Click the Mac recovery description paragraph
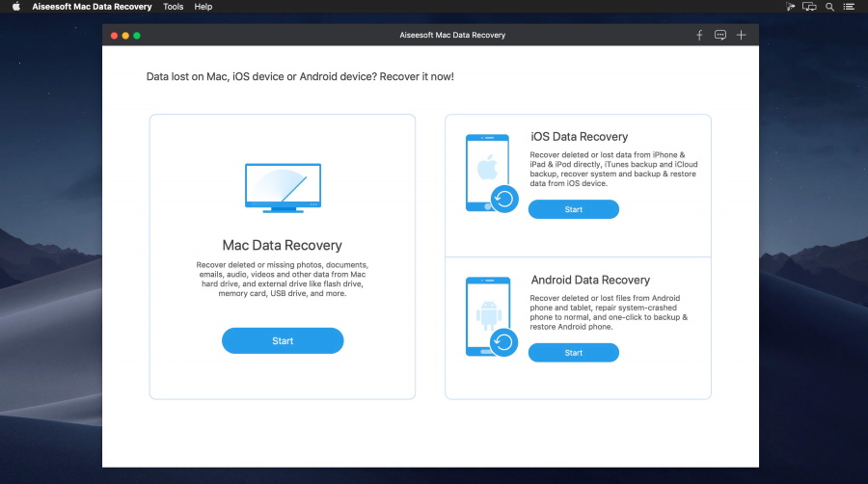 (x=283, y=279)
